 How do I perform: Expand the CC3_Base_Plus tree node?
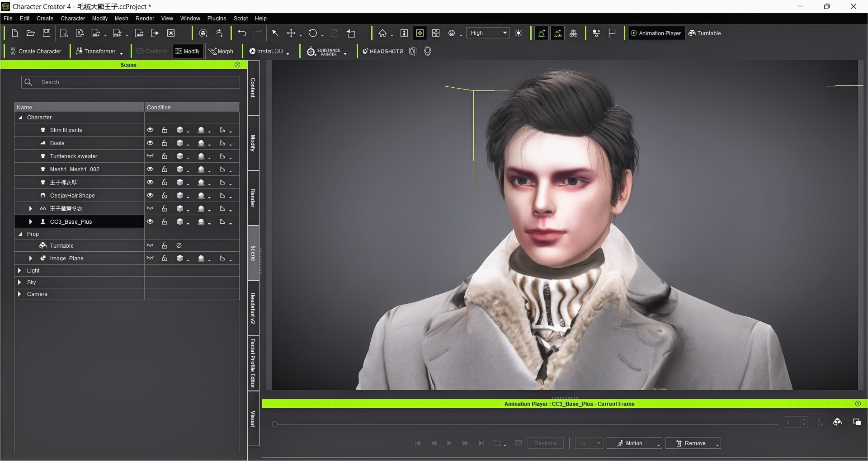tap(30, 222)
